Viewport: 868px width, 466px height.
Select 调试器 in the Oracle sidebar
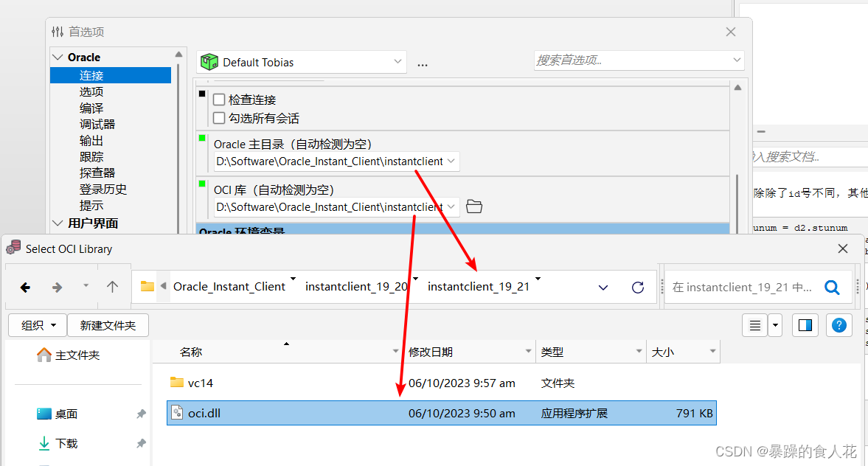pos(99,124)
